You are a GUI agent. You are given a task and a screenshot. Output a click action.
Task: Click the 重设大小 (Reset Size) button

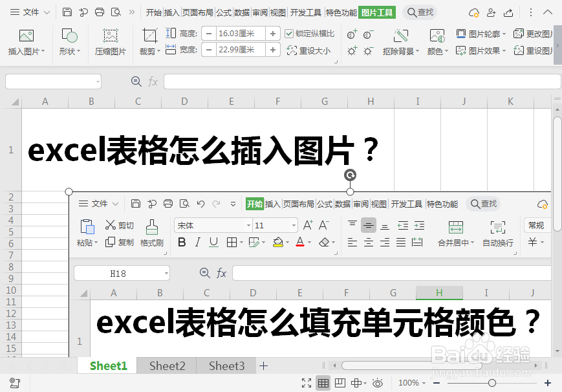point(305,50)
